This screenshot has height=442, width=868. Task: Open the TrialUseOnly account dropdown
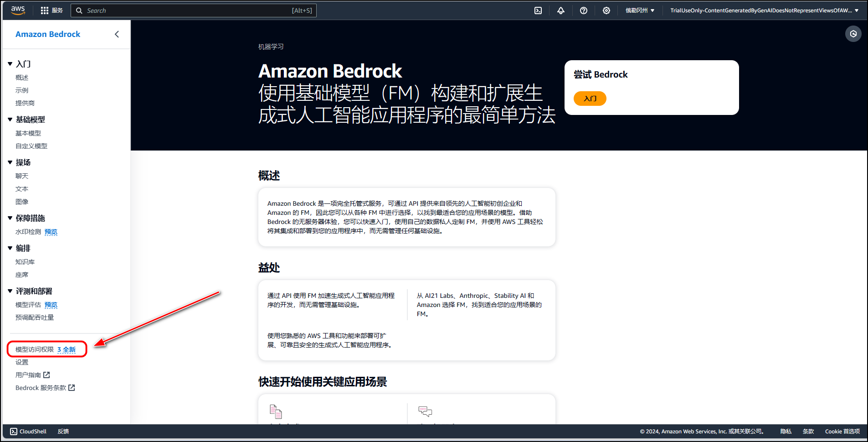point(764,10)
